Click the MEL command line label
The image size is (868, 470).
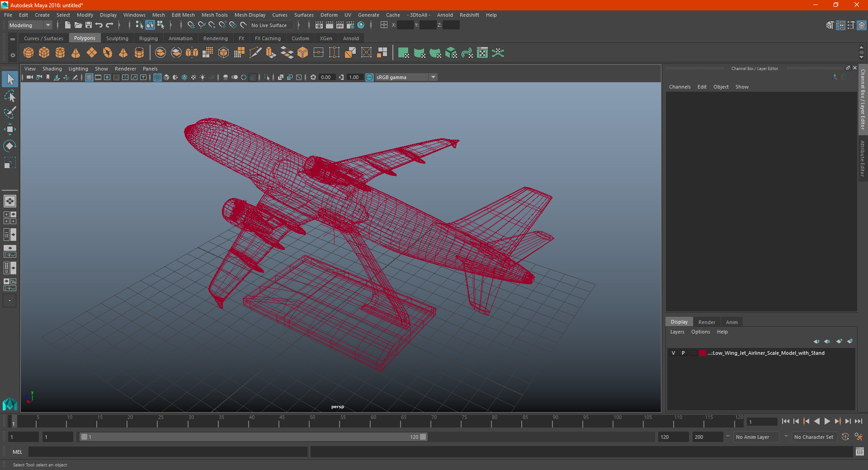coord(17,452)
